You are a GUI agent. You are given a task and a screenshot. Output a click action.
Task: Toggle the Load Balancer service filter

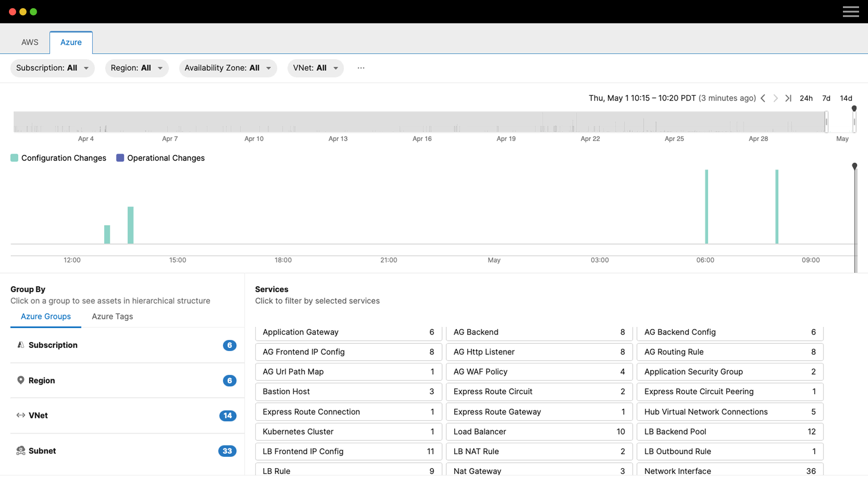tap(539, 431)
